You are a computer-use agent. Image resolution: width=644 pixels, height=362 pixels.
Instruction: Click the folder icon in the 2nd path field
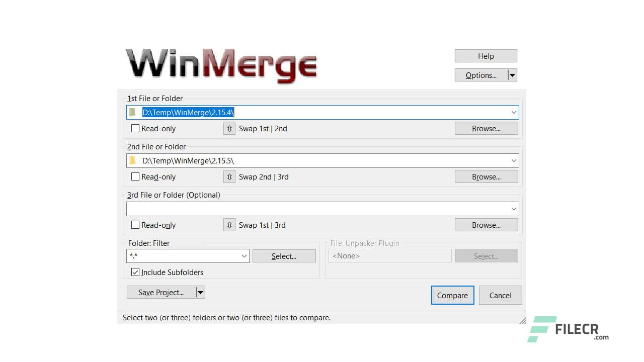[132, 160]
